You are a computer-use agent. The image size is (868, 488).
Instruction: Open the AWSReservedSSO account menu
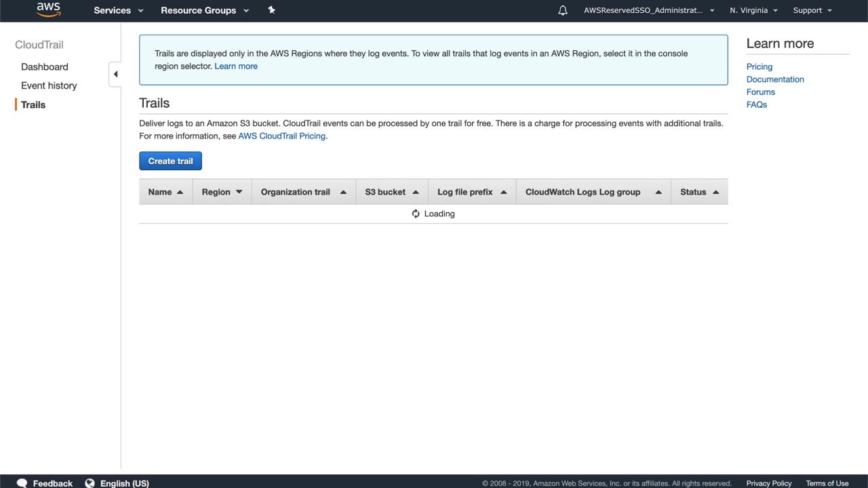pos(649,10)
